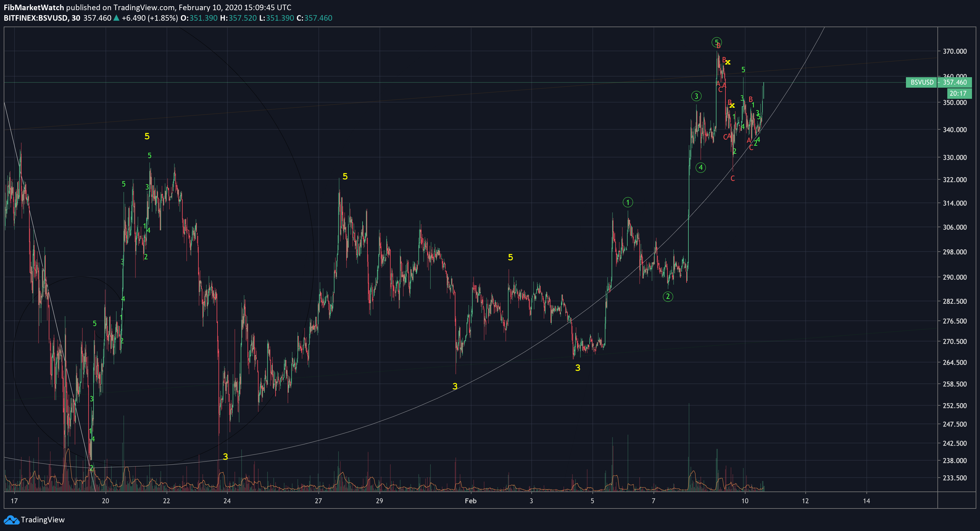The width and height of the screenshot is (980, 531).
Task: Click the 306.000 price axis level
Action: coord(954,227)
